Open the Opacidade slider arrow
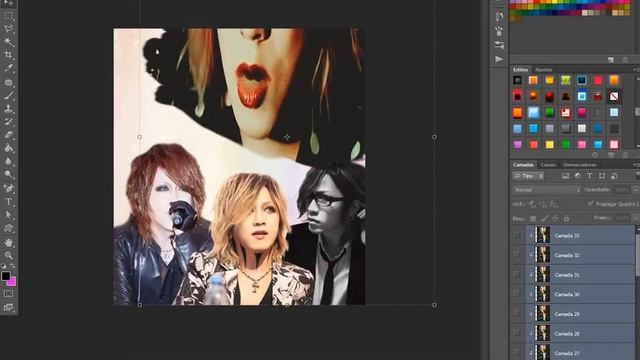The height and width of the screenshot is (360, 640). click(x=636, y=190)
